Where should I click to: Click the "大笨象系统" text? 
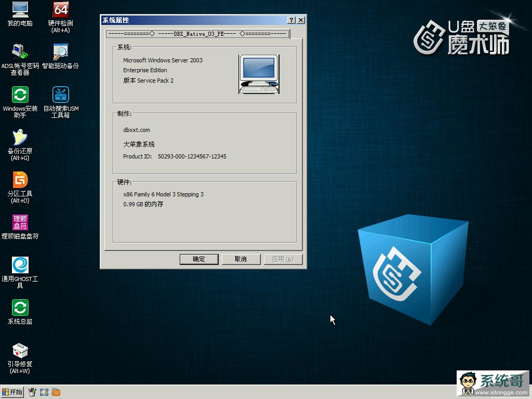point(139,144)
